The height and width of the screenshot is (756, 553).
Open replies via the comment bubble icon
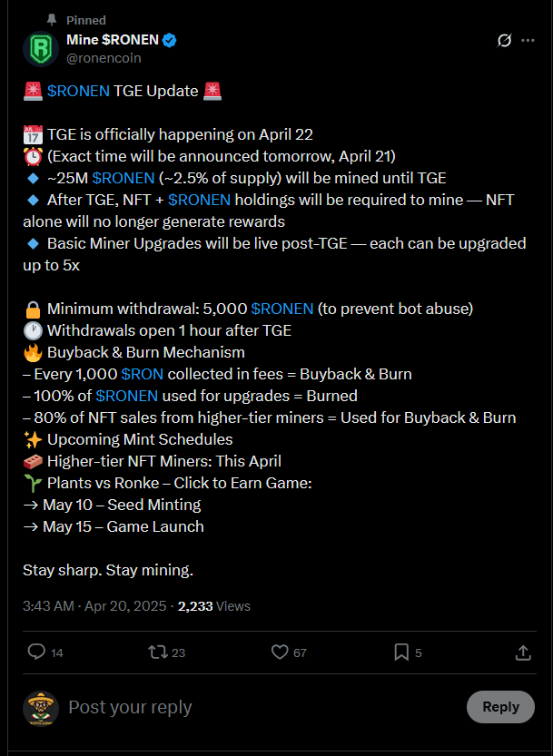[x=36, y=652]
